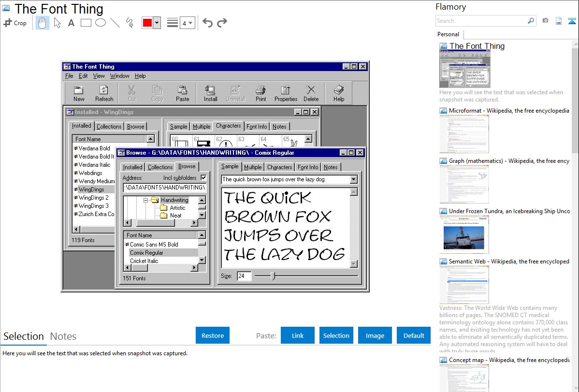The height and width of the screenshot is (392, 579).
Task: Click the Uninstall toolbar icon
Action: click(x=235, y=93)
